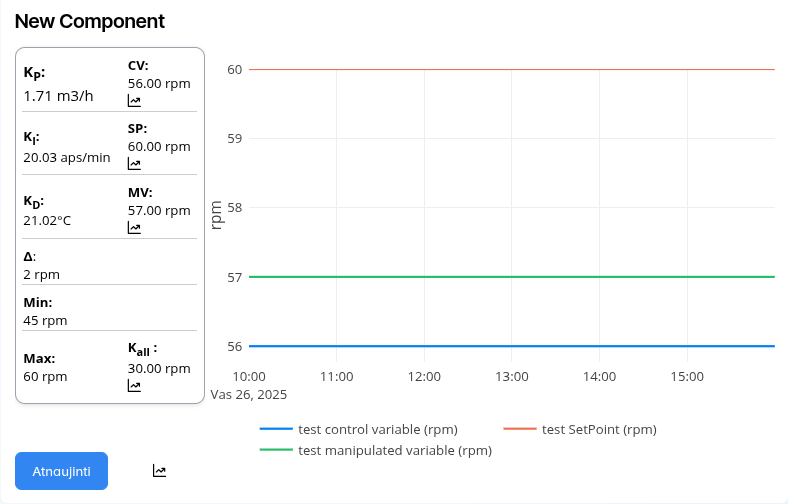Open the CV trend chart icon

134,100
